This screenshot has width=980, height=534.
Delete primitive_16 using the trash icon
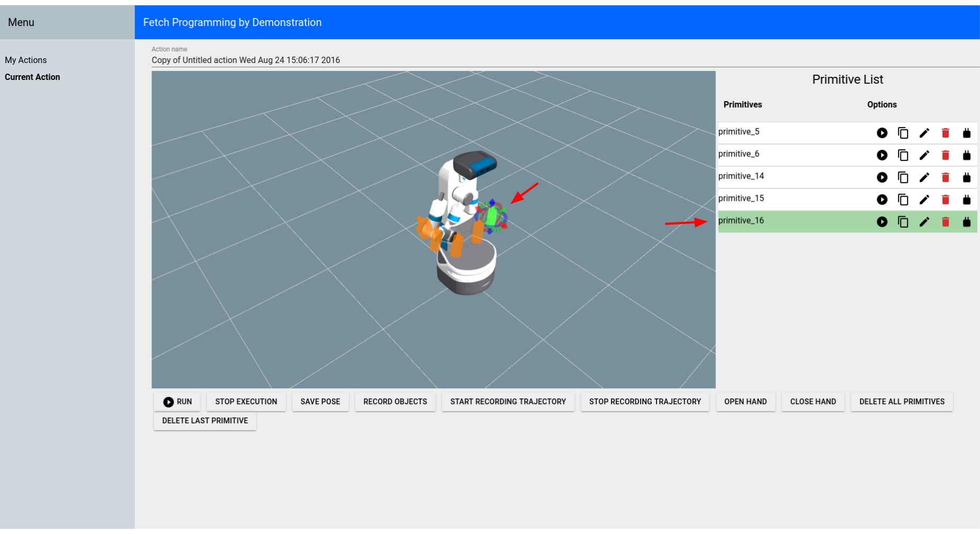tap(945, 222)
